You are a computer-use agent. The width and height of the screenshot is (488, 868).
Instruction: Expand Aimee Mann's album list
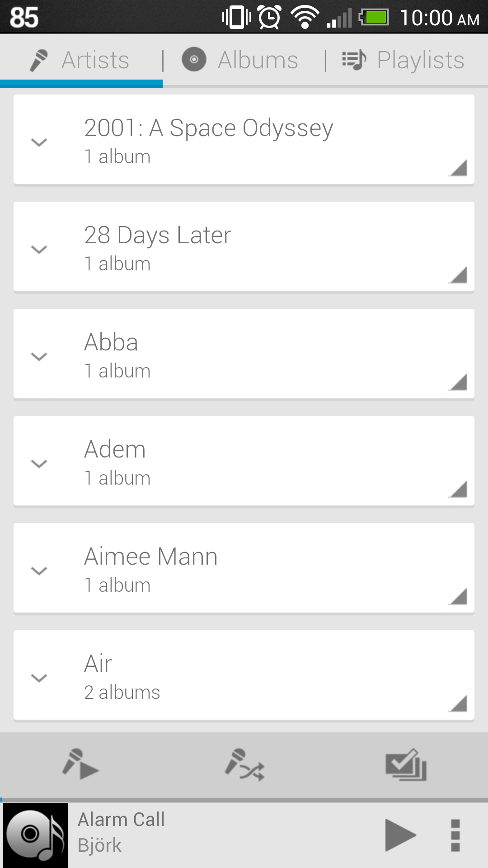click(x=39, y=571)
